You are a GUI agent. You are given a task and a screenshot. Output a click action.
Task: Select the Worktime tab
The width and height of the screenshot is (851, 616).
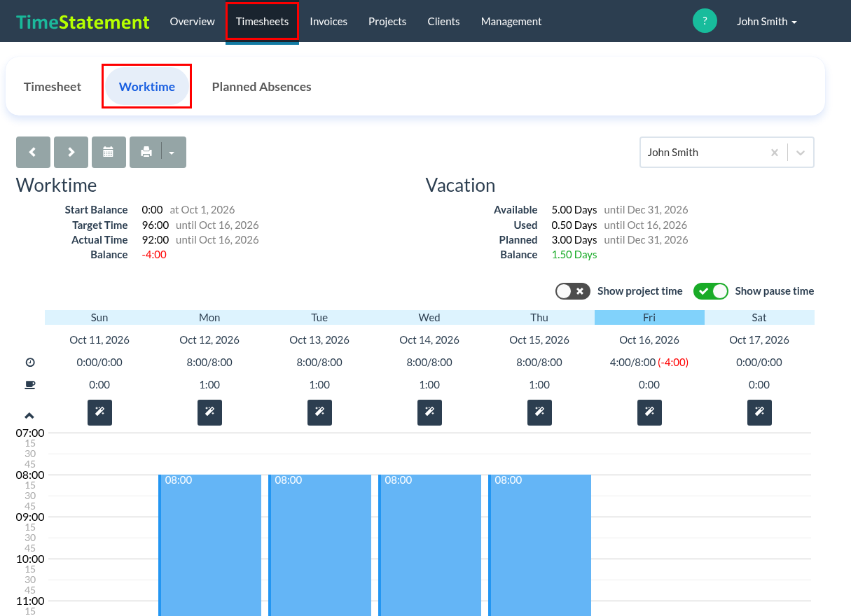147,87
